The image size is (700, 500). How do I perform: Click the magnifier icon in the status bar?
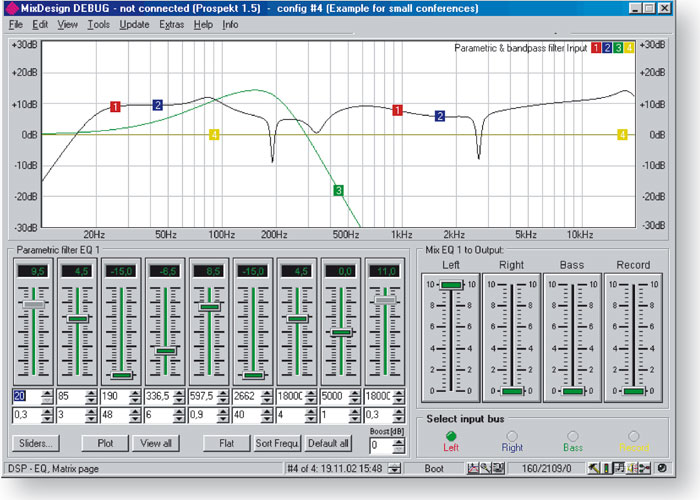[x=485, y=467]
